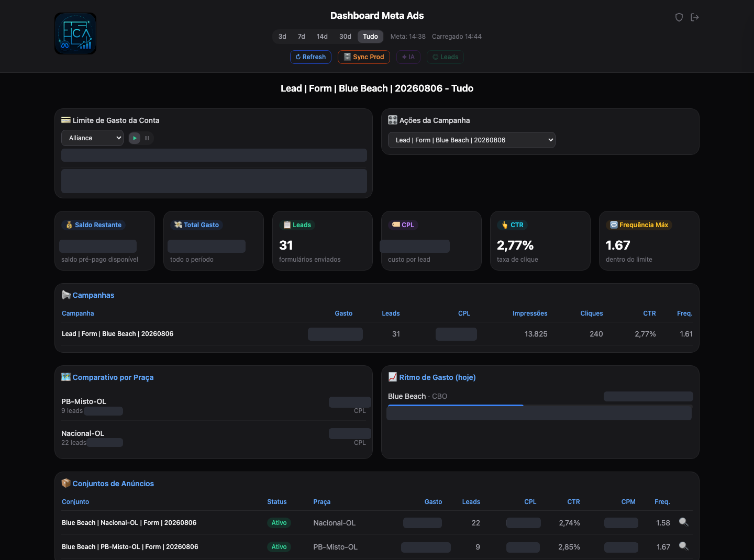This screenshot has height=560, width=754.
Task: Click the Blue Beach spend progress bar
Action: tap(539, 405)
